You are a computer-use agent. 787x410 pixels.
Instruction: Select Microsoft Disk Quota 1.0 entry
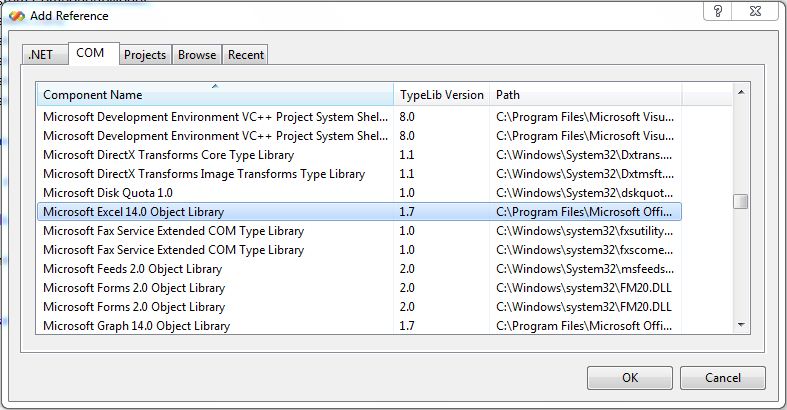pos(108,193)
